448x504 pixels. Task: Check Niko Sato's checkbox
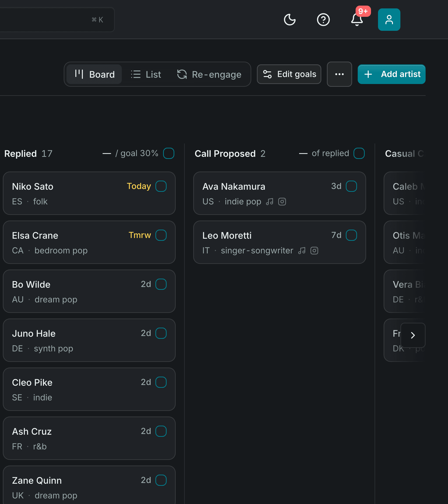pos(161,186)
